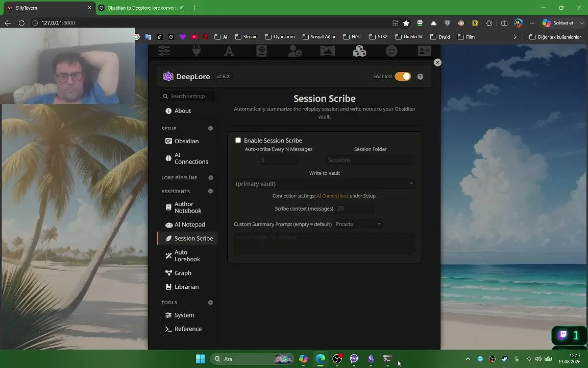Open the Auto Lorebook page
588x368 pixels.
tap(187, 256)
